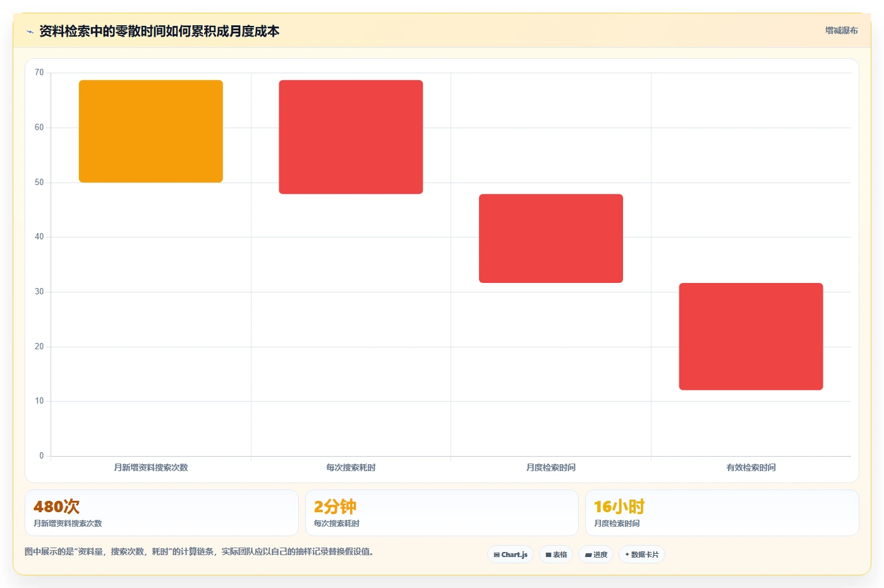
Task: Click y-axis tick label 70
Action: point(39,73)
